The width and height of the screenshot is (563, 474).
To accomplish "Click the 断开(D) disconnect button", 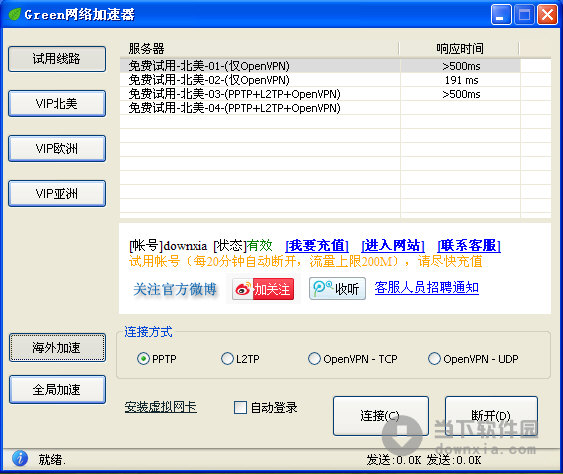I will (491, 416).
